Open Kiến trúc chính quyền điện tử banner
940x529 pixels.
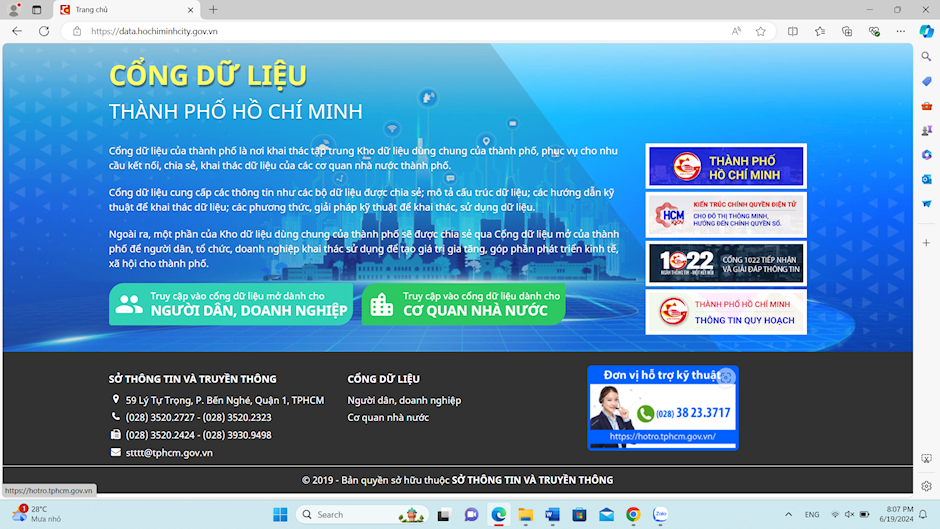coord(726,215)
